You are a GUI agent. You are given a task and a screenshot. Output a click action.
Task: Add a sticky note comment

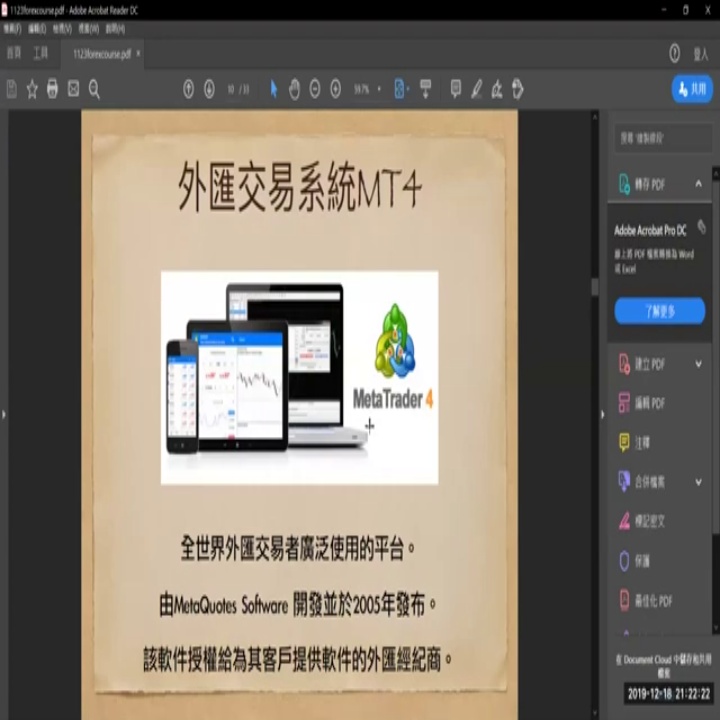click(456, 89)
